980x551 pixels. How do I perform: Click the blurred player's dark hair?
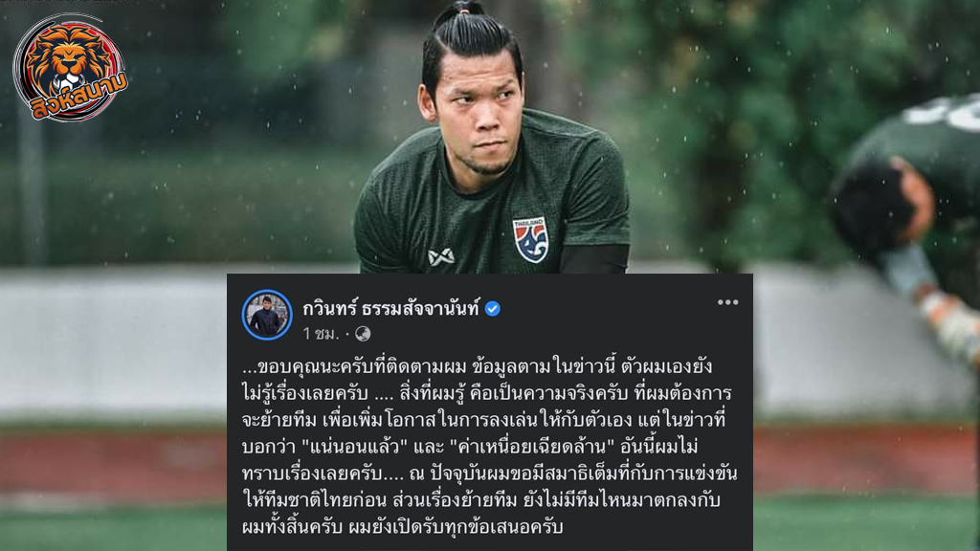pos(873,204)
